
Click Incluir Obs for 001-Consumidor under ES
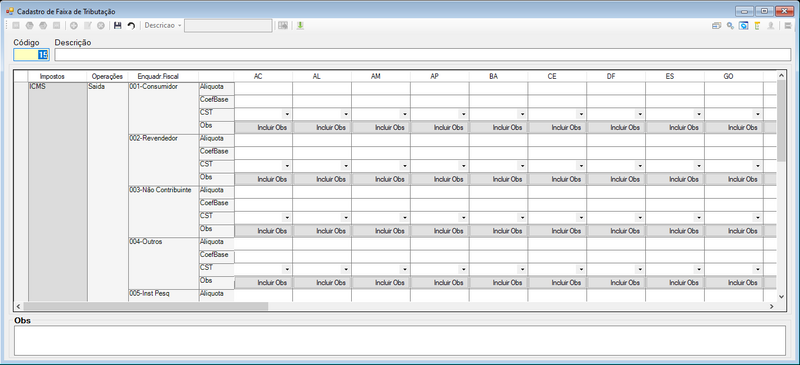click(675, 128)
